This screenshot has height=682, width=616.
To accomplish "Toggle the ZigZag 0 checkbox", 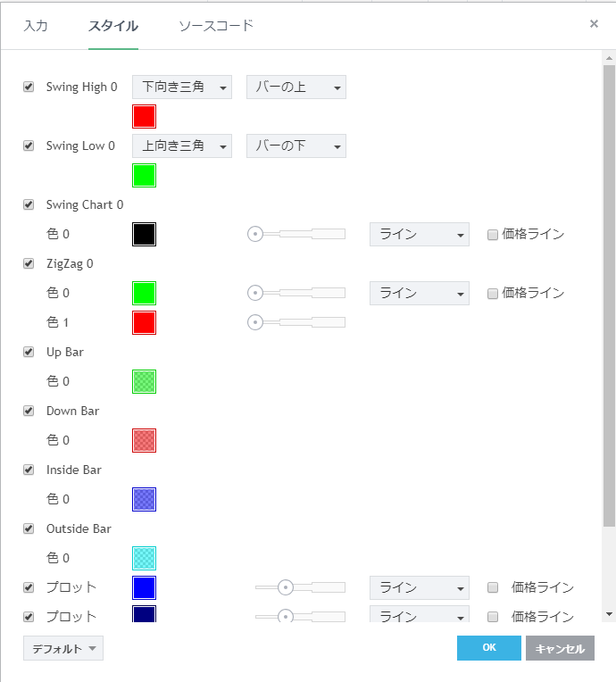I will [29, 263].
